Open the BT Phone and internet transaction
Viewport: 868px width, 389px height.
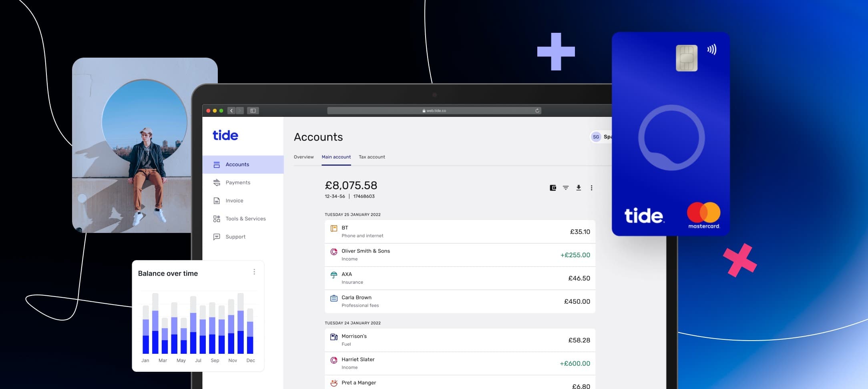point(460,232)
